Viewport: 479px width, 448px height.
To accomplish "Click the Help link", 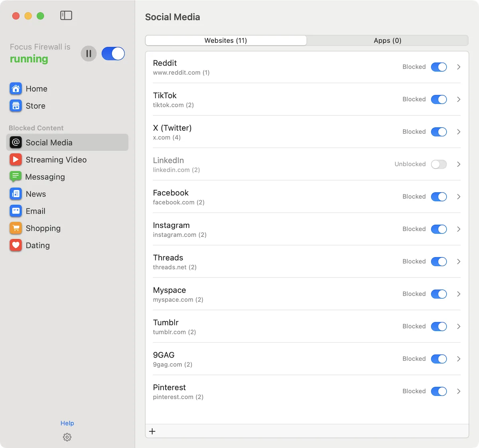I will click(67, 423).
